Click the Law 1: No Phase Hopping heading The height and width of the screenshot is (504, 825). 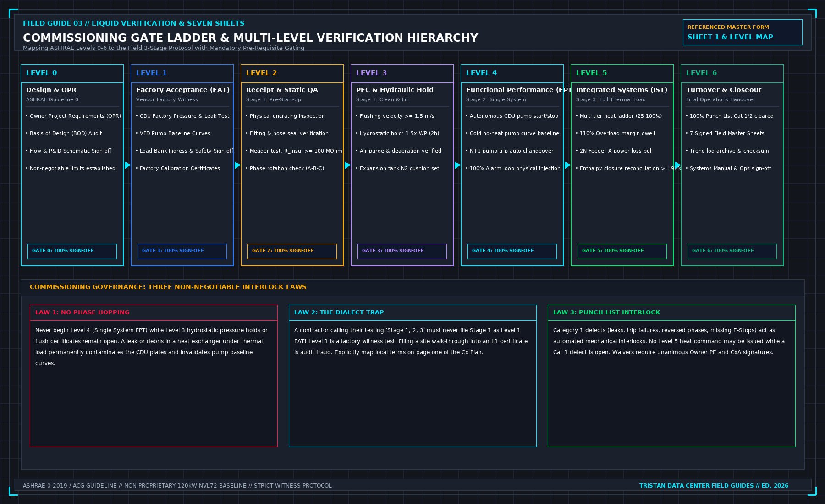pos(82,312)
